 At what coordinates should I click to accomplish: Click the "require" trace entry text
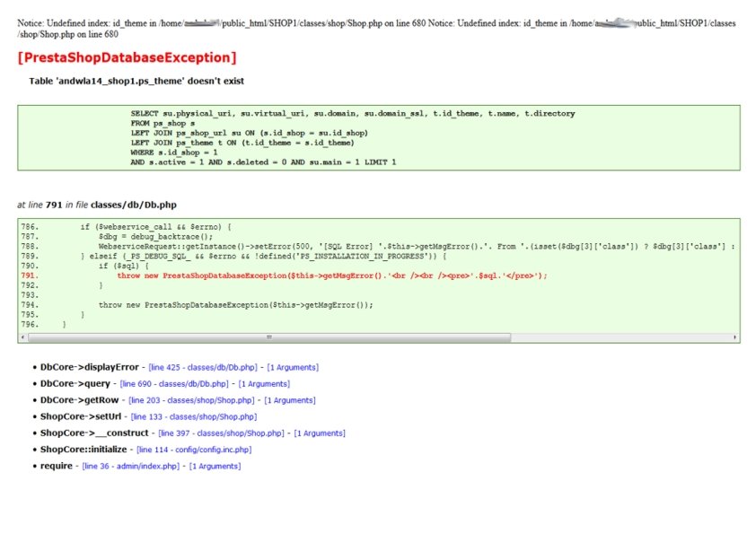[x=57, y=466]
